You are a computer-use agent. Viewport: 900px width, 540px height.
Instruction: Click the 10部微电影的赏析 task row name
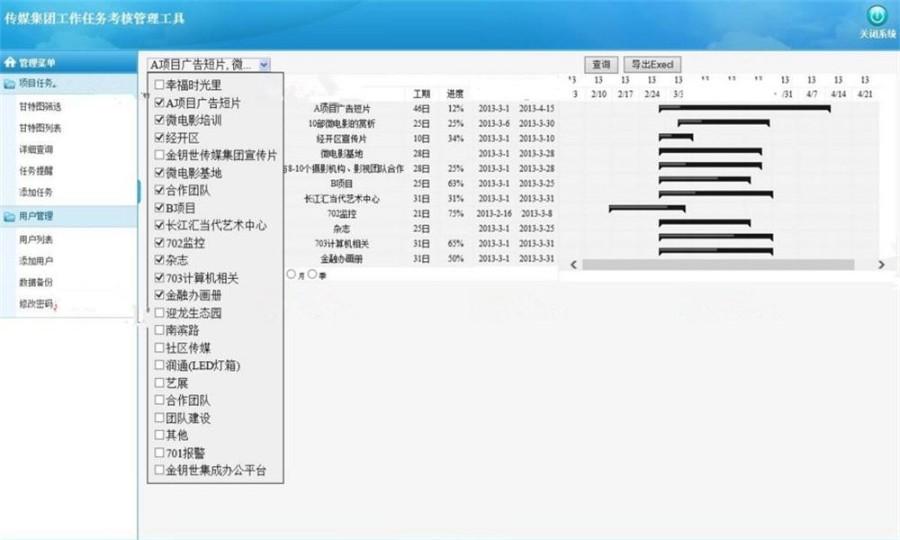(342, 123)
